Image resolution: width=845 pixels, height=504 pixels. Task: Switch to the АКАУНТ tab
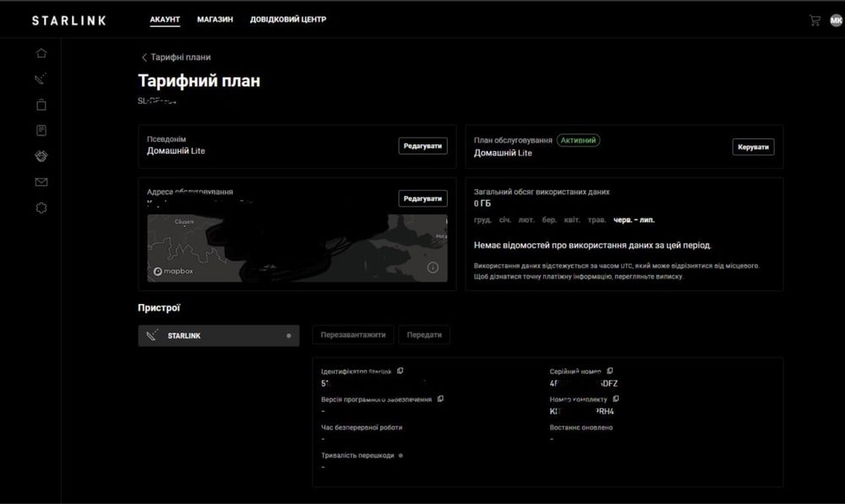(165, 19)
